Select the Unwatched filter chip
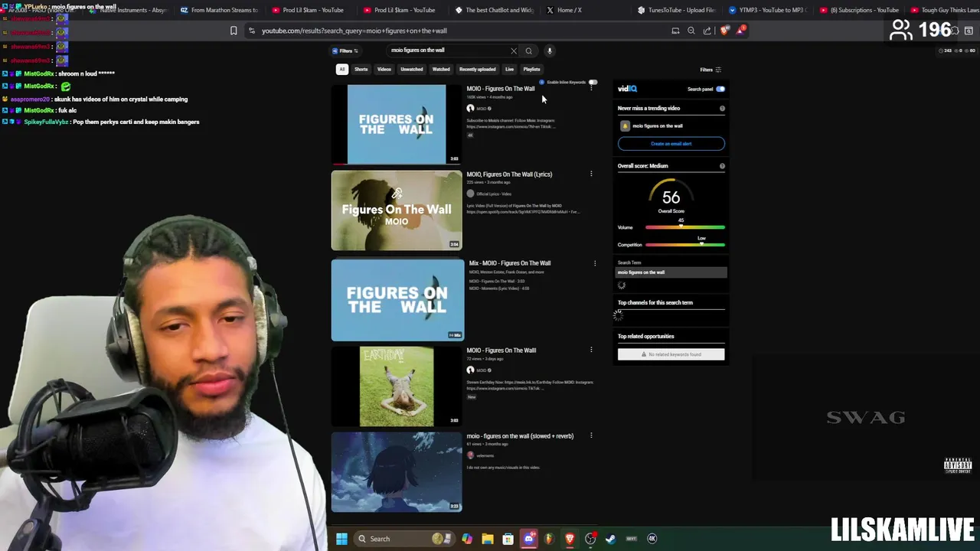 coord(412,70)
